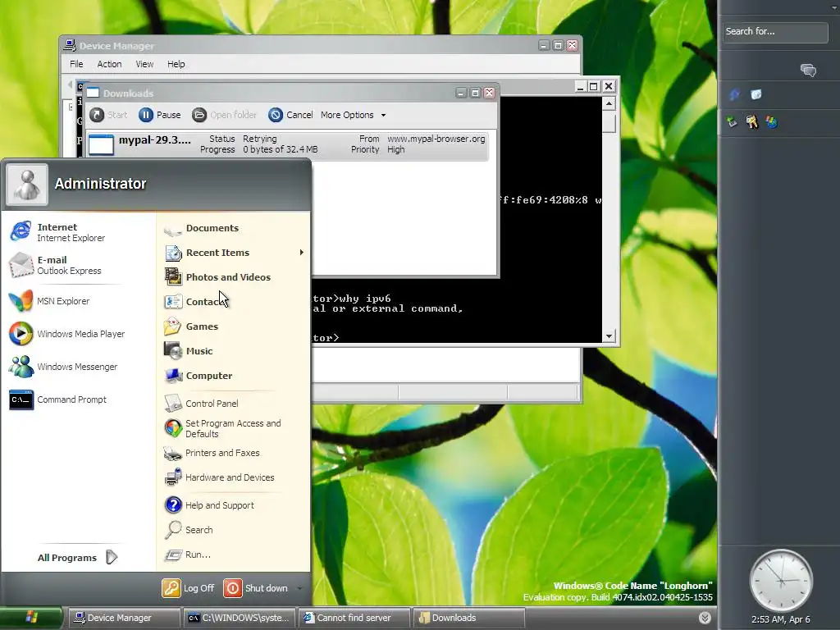Click the command prompt scroll up arrow
This screenshot has width=840, height=630.
[x=609, y=103]
